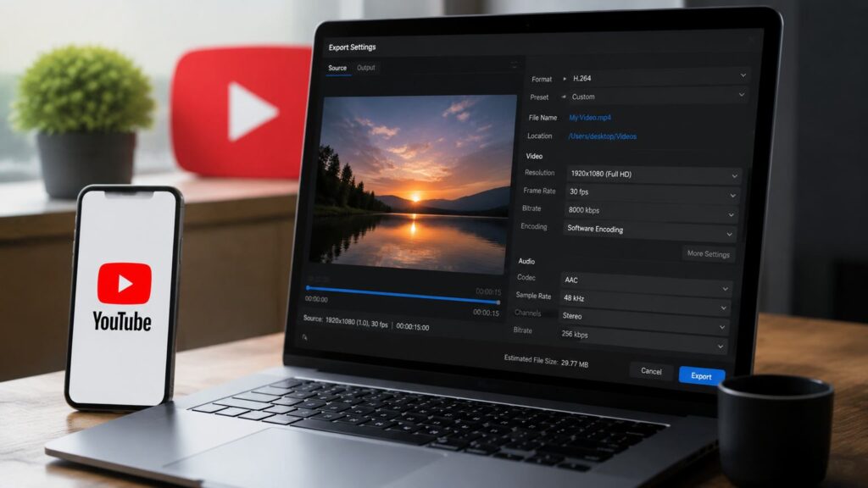Click the 00:00:15:00 duration text

tap(413, 327)
